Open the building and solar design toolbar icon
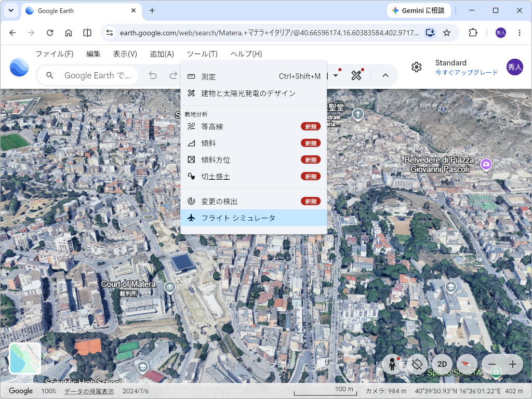This screenshot has height=399, width=532. click(356, 75)
